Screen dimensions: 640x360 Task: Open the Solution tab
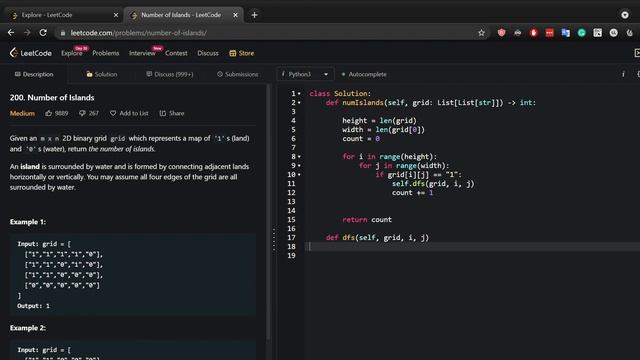pos(102,74)
